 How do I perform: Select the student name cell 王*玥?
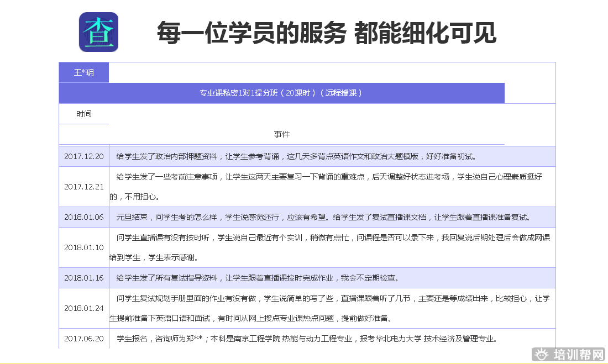(x=84, y=72)
